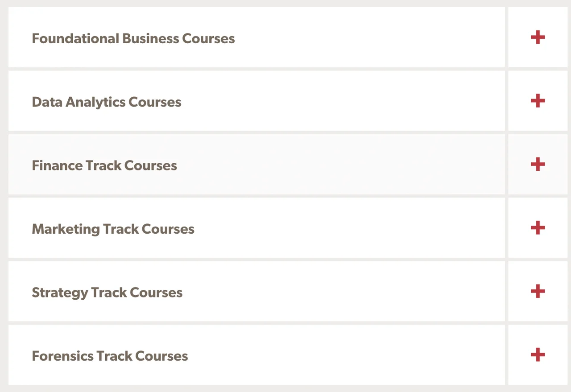Click the red plus beside Strategy Track Courses
This screenshot has height=392, width=571.
click(x=538, y=292)
